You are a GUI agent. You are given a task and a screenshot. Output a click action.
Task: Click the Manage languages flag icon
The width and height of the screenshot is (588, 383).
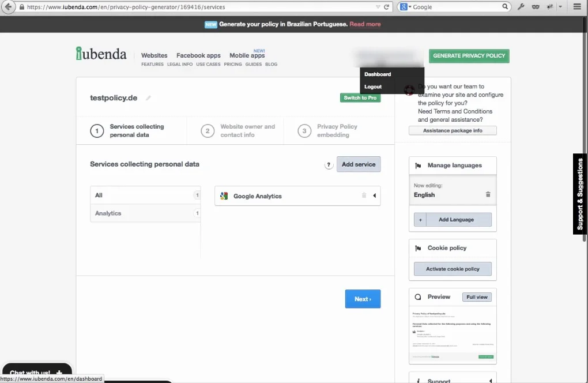418,166
